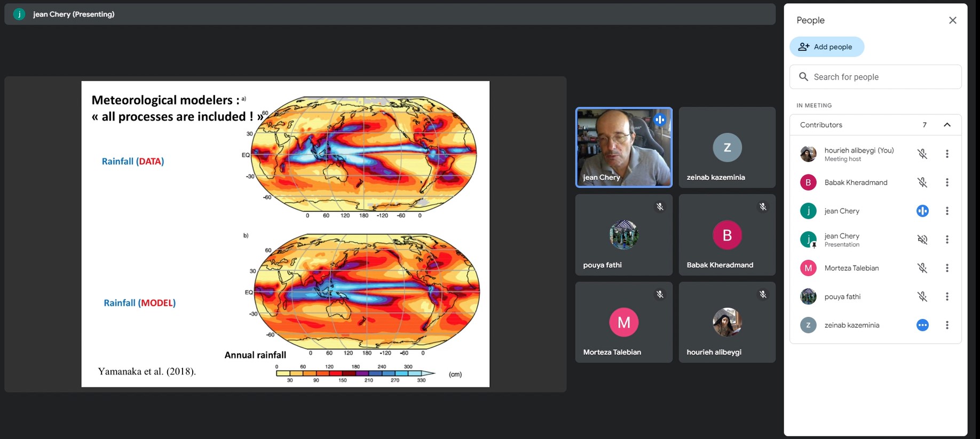Screen dimensions: 980x439
Task: Open more options for jean Chery
Action: 947,211
